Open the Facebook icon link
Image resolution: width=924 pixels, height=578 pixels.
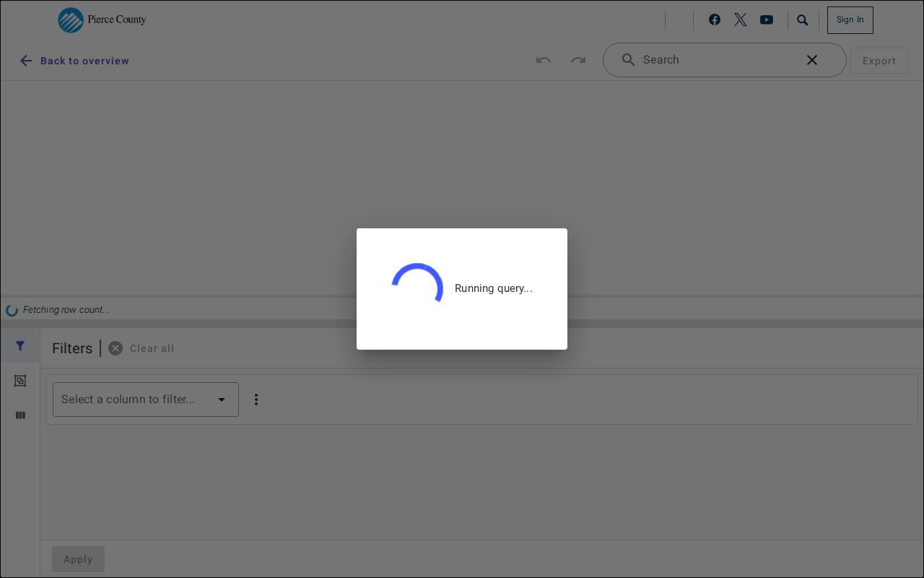click(x=715, y=20)
